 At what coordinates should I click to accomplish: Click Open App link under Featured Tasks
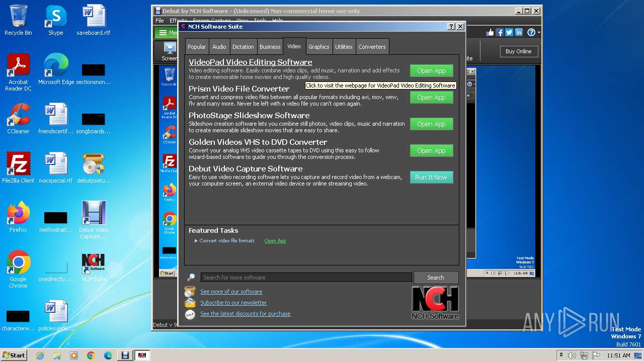(x=275, y=241)
